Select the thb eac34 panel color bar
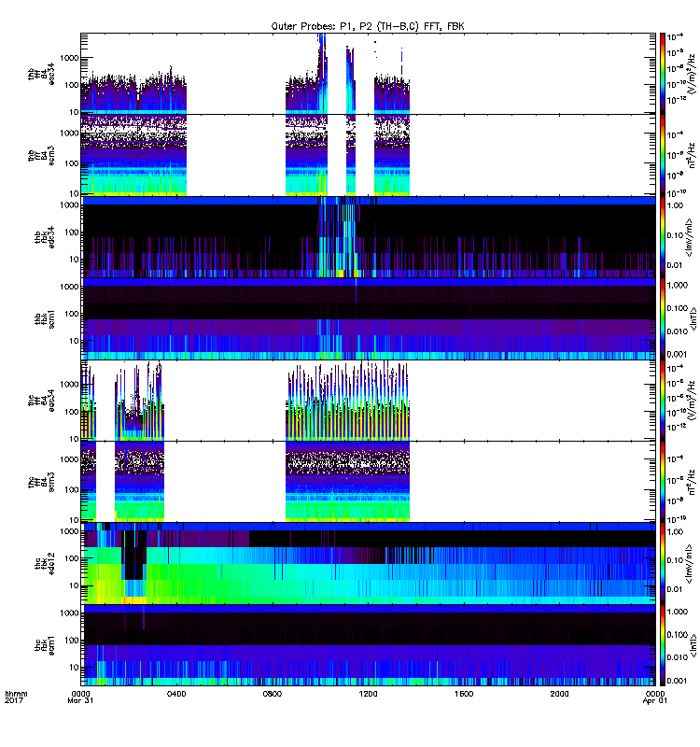 click(x=662, y=74)
